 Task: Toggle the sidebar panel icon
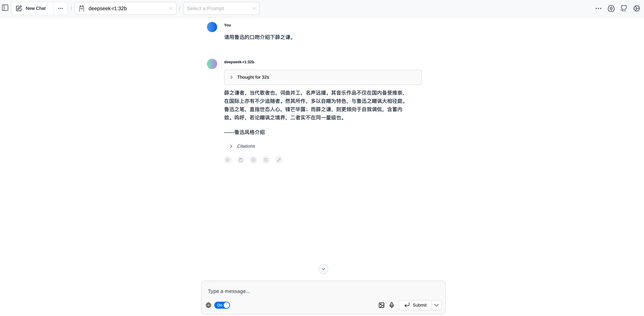5,8
